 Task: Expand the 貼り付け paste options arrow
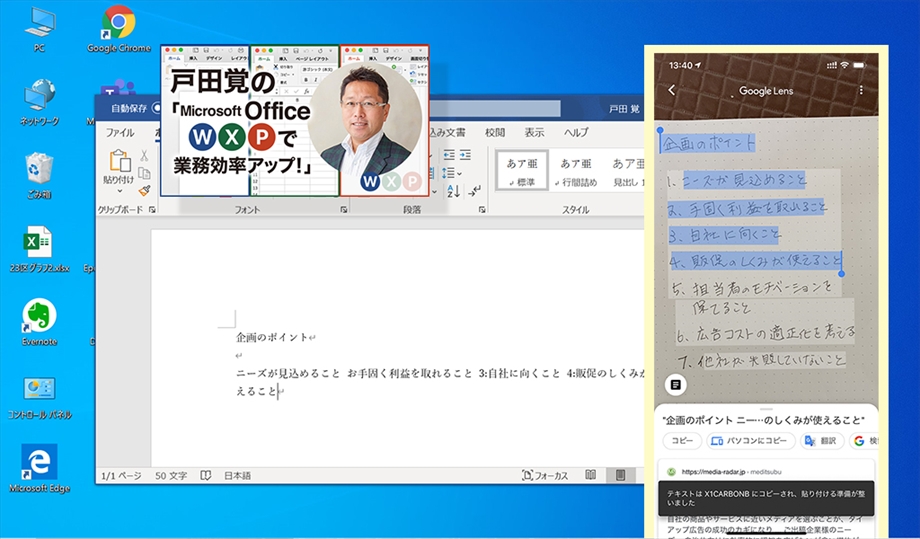[120, 191]
